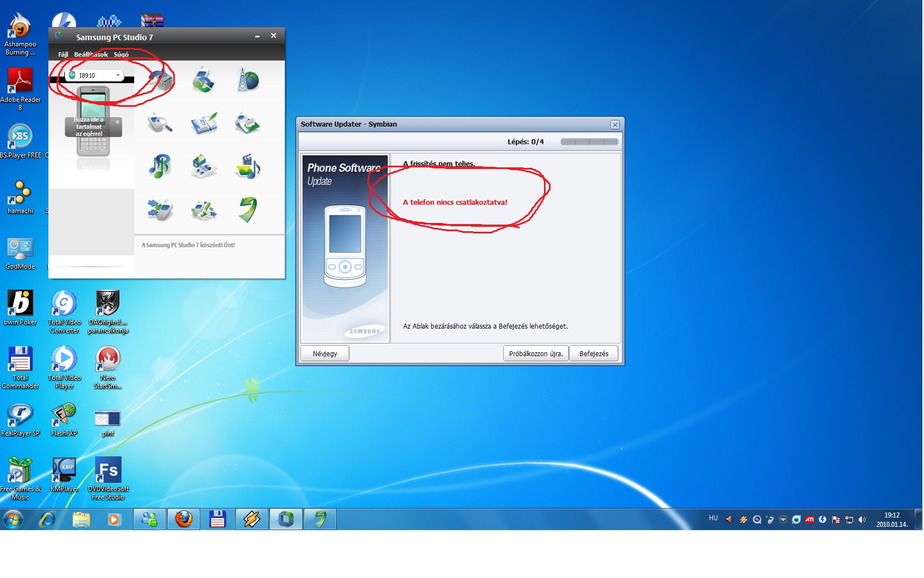Viewport: 924px width, 578px height.
Task: Click the Próbálkozzon újra button
Action: point(536,353)
